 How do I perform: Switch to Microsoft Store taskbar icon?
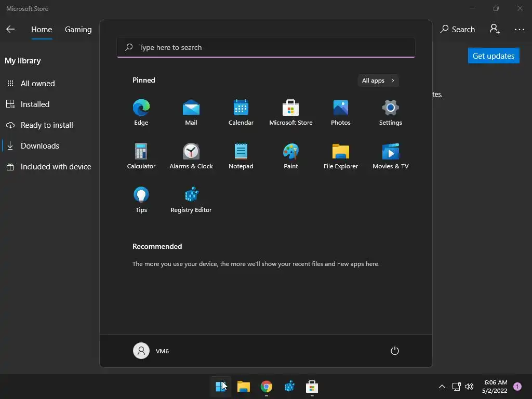(x=312, y=387)
